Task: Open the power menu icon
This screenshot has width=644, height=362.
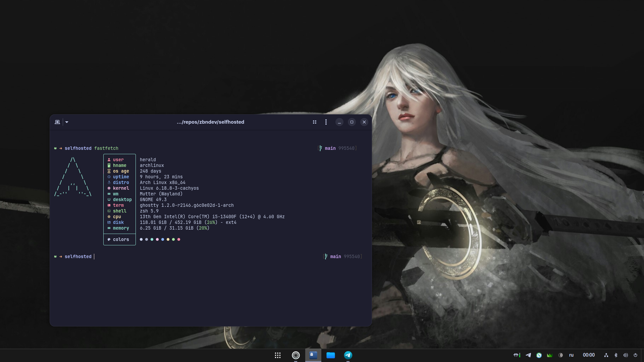Action: 635,355
